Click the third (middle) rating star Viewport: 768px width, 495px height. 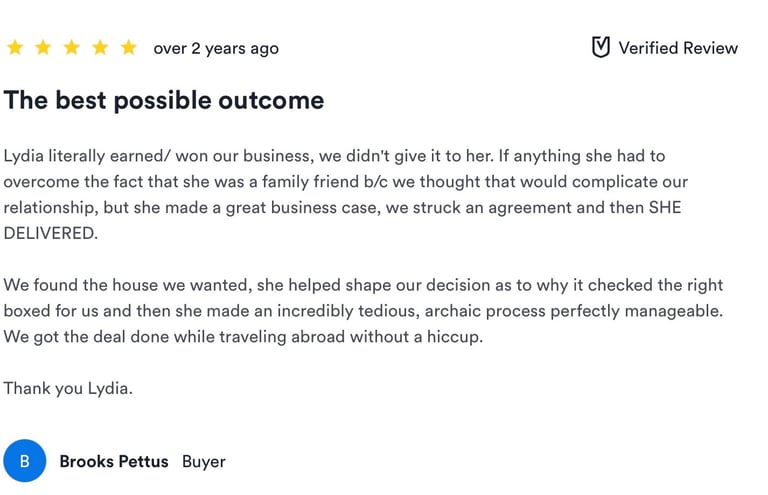(71, 48)
